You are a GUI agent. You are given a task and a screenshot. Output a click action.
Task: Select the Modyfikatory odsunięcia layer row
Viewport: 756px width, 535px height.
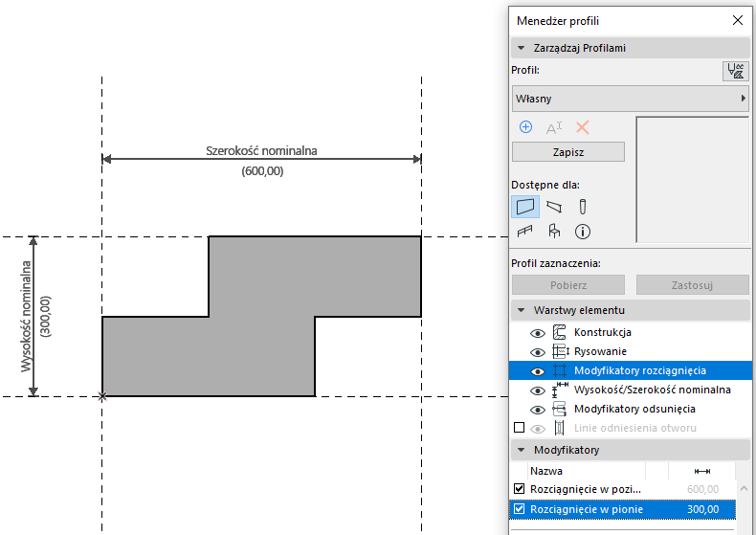tap(631, 409)
